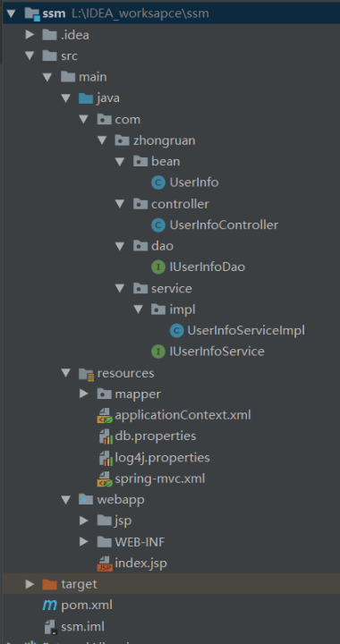Click the com package icon
Image resolution: width=340 pixels, height=644 pixels.
click(x=104, y=120)
